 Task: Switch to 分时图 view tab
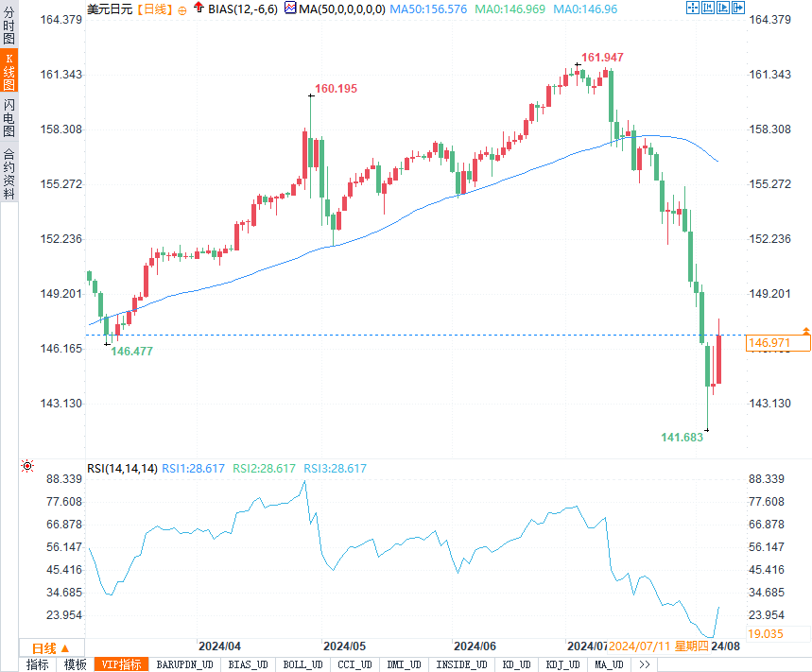click(x=9, y=25)
